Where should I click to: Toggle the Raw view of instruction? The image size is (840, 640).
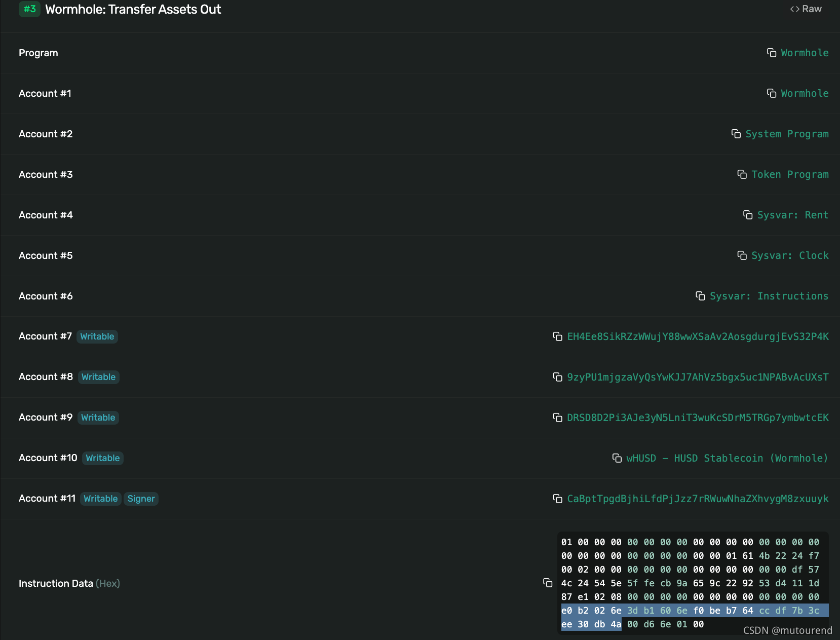pyautogui.click(x=806, y=9)
